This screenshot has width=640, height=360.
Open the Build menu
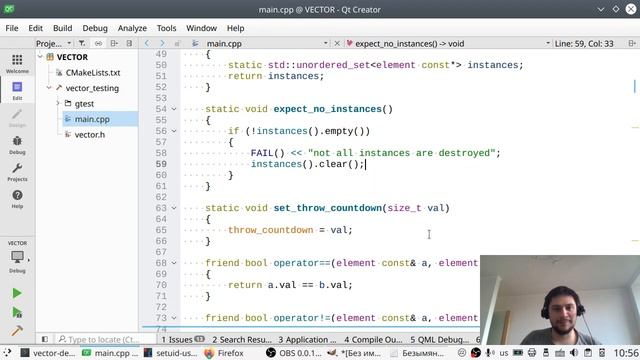point(62,28)
